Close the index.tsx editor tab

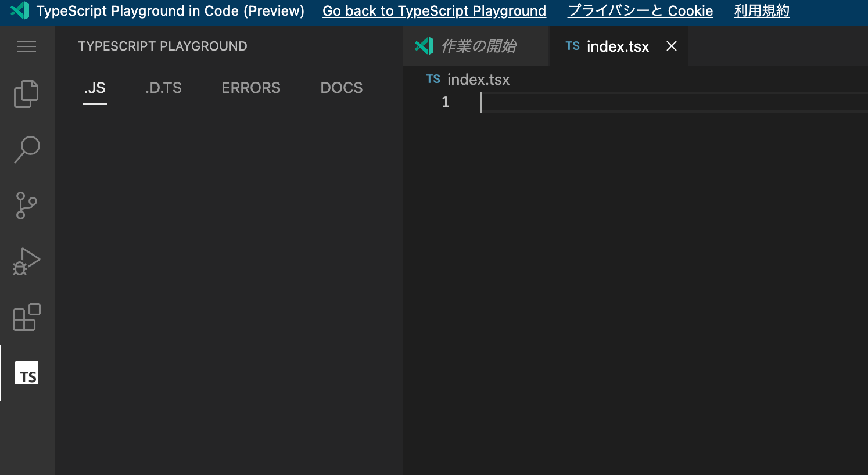point(672,46)
